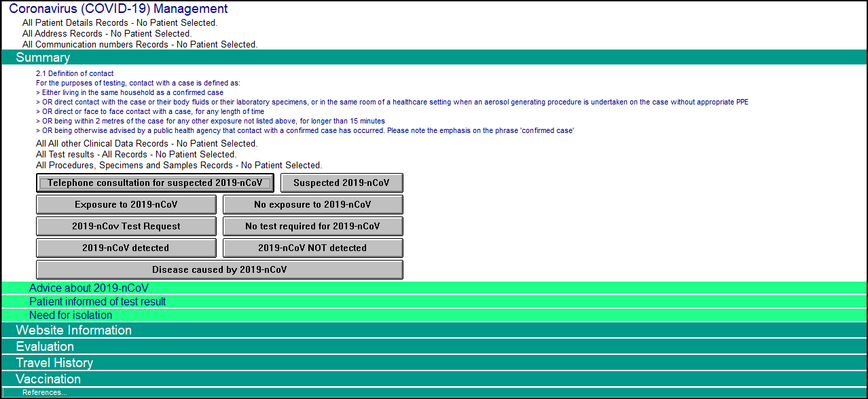Viewport: 868px width, 399px height.
Task: Click the References... link at bottom
Action: pyautogui.click(x=45, y=393)
